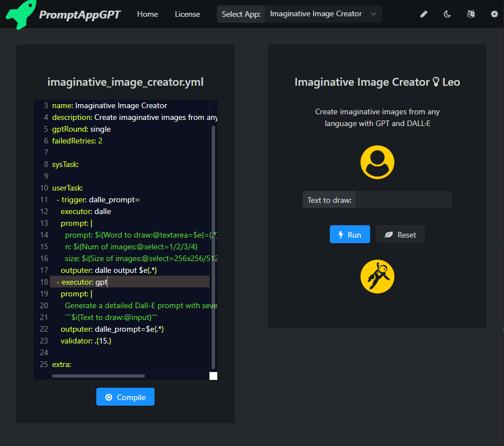
Task: Click the Compile button
Action: [x=125, y=397]
